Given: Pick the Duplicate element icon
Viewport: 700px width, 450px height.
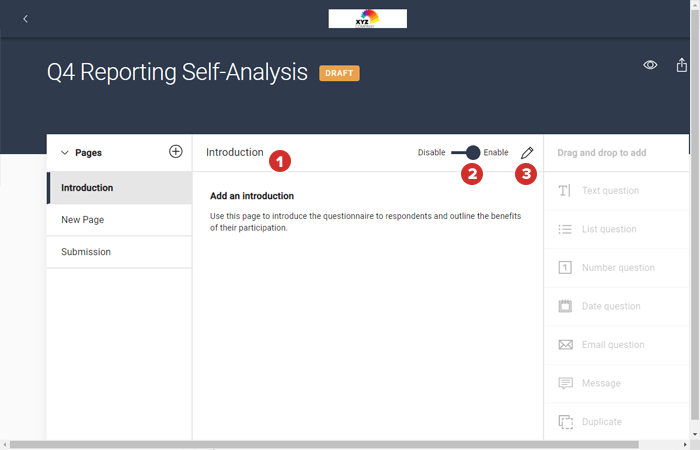Looking at the screenshot, I should pos(565,422).
